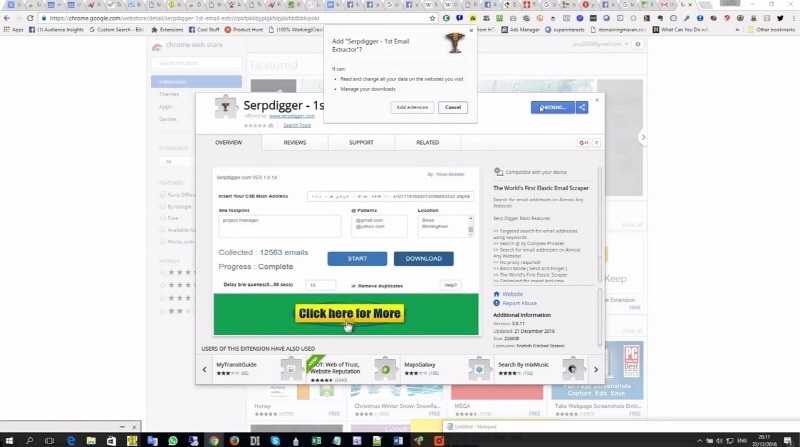Click the Help button in the preview
The width and height of the screenshot is (800, 447).
pos(451,285)
